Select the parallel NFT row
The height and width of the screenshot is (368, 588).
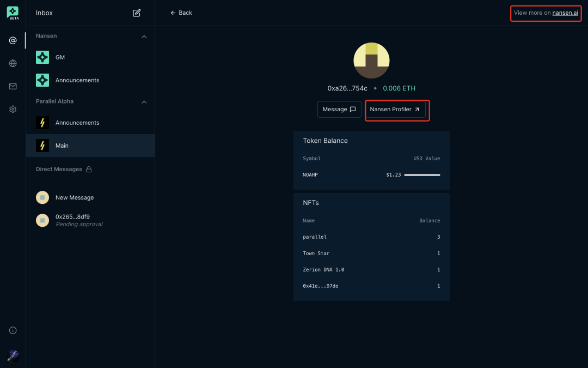(x=371, y=237)
